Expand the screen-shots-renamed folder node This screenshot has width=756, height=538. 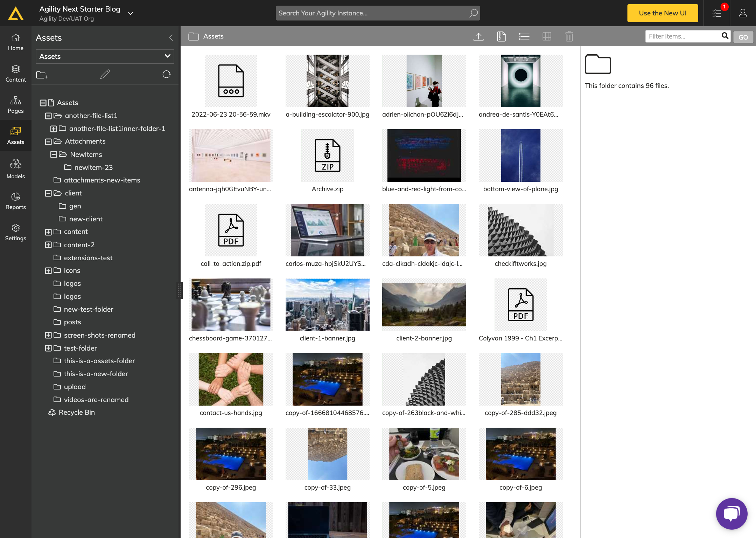pos(48,335)
